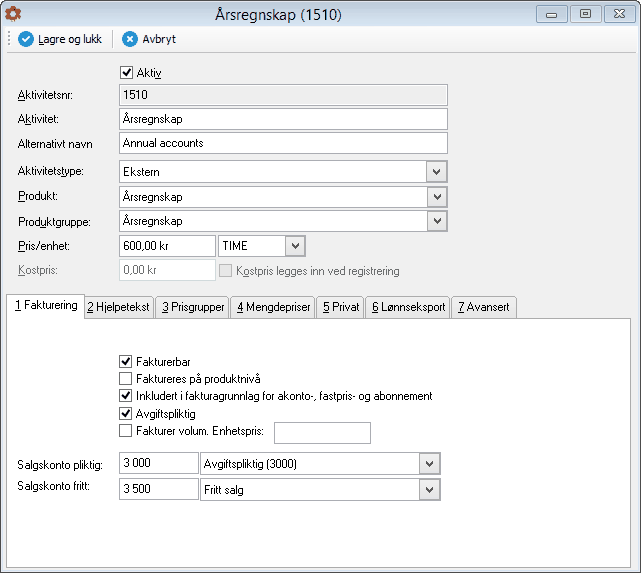This screenshot has height=573, width=641.
Task: Open the Produktgruppe dropdown
Action: pyautogui.click(x=437, y=221)
